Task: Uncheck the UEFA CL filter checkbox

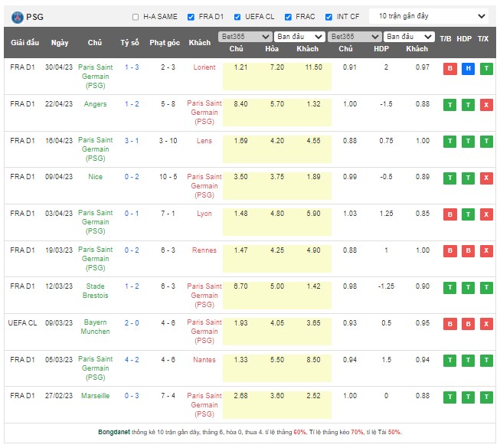Action: click(x=237, y=17)
